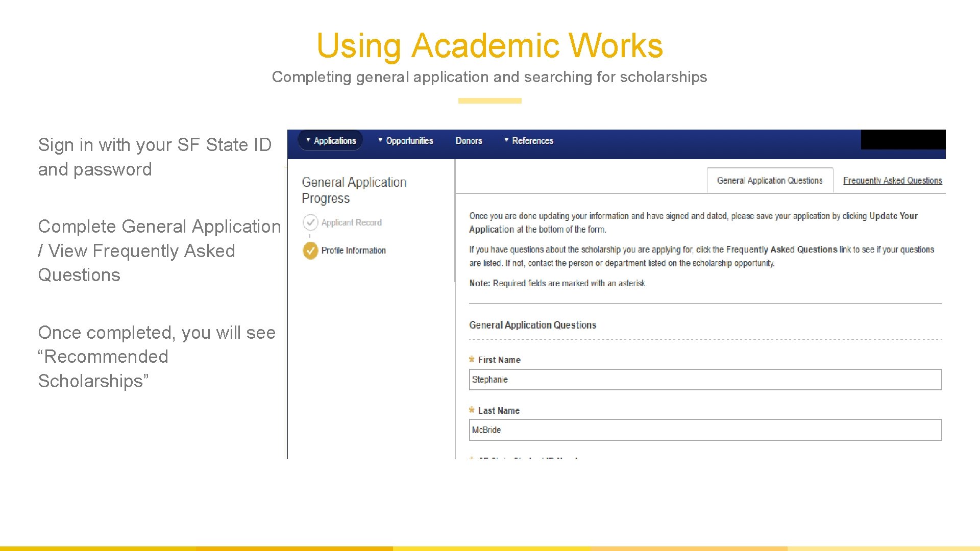Click the gold Profile Information checkmark icon
This screenshot has width=980, height=551.
point(310,251)
